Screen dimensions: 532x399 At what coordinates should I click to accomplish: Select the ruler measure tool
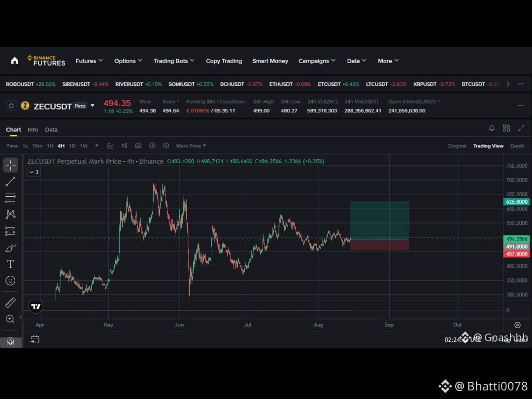[10, 302]
